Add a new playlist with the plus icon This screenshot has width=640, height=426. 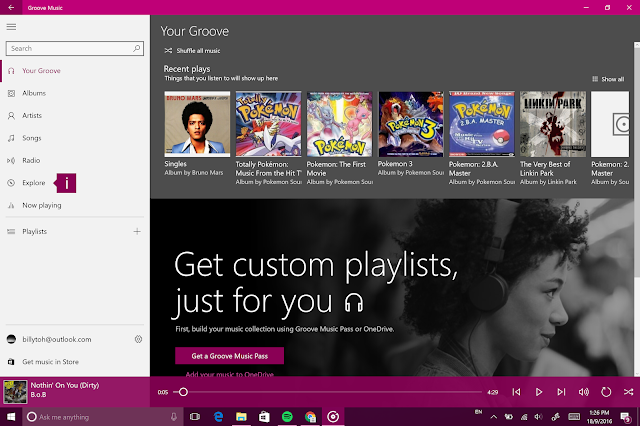click(137, 231)
